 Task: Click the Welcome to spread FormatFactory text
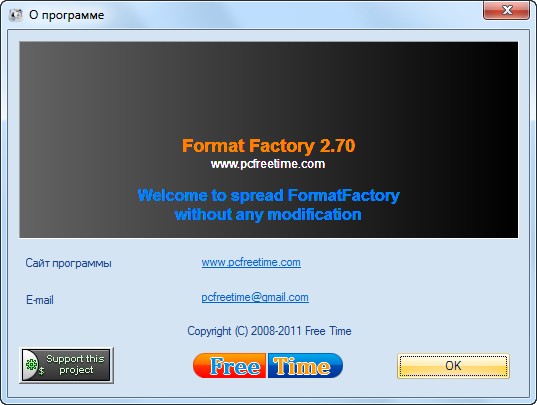click(268, 195)
